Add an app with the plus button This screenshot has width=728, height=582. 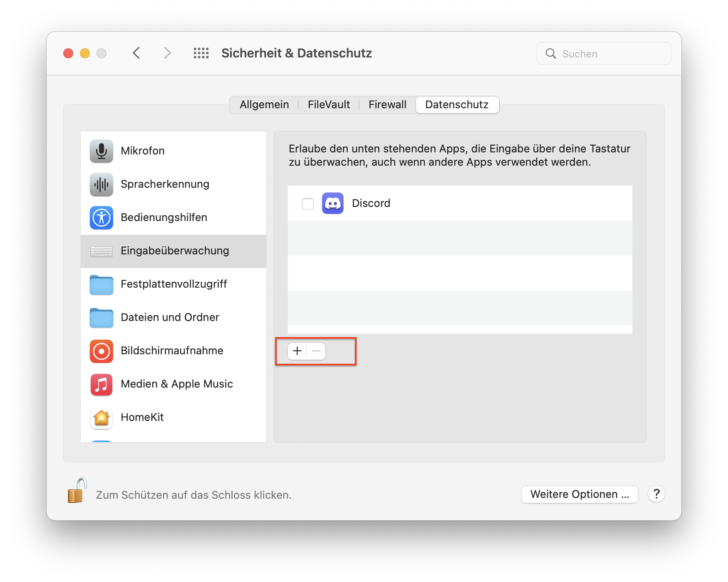click(x=297, y=351)
